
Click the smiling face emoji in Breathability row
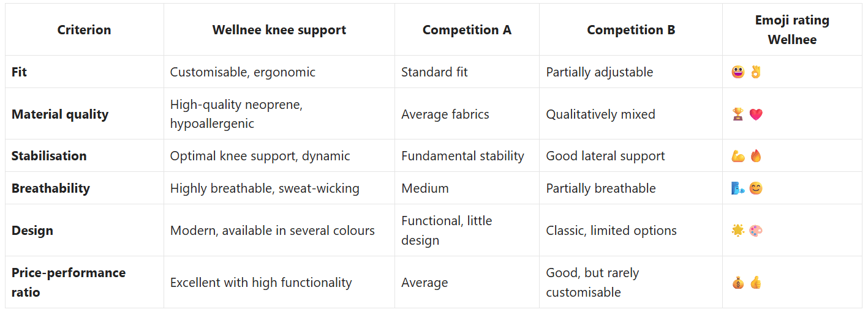tap(756, 188)
